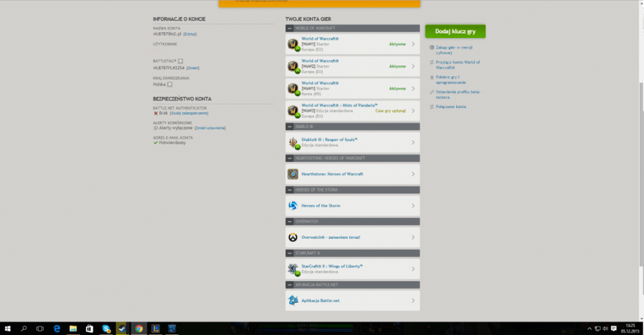Click the StarCraft II game icon

click(293, 269)
